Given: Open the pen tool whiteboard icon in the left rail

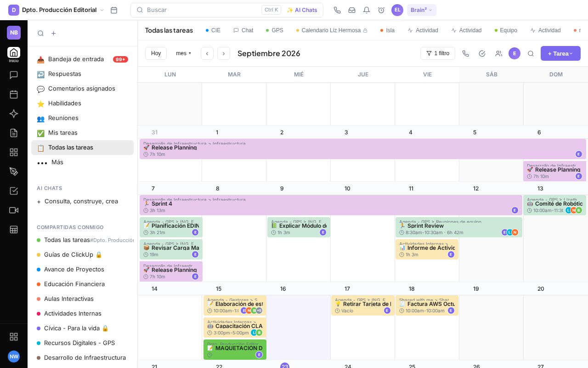Looking at the screenshot, I should pyautogui.click(x=14, y=172).
